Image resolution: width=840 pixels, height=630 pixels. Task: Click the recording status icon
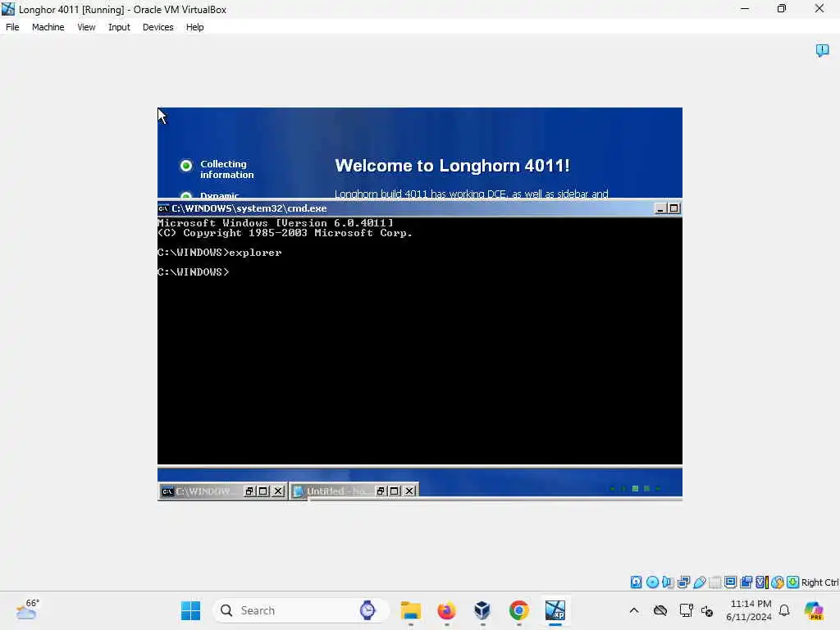pos(746,582)
